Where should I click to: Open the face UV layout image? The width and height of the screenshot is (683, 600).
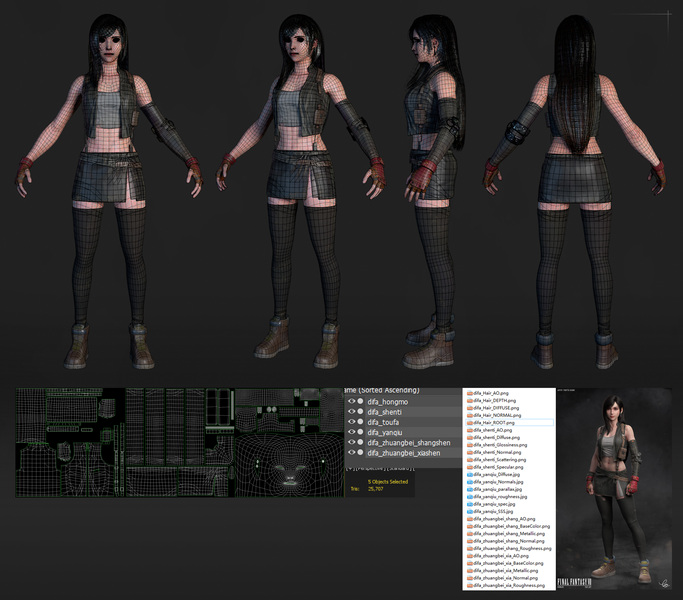click(x=289, y=464)
